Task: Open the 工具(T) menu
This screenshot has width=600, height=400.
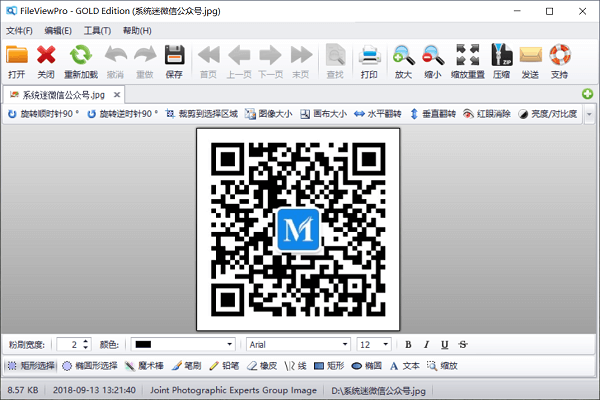Action: click(x=98, y=31)
